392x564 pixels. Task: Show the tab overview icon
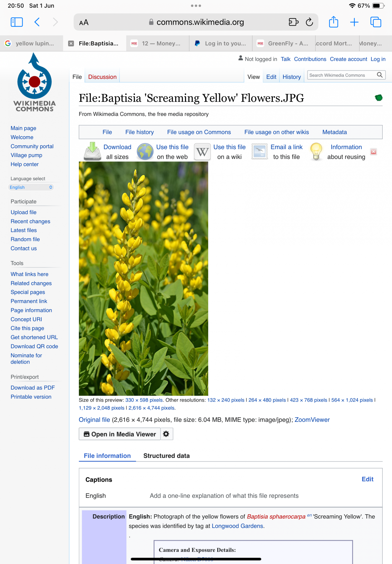tap(376, 22)
